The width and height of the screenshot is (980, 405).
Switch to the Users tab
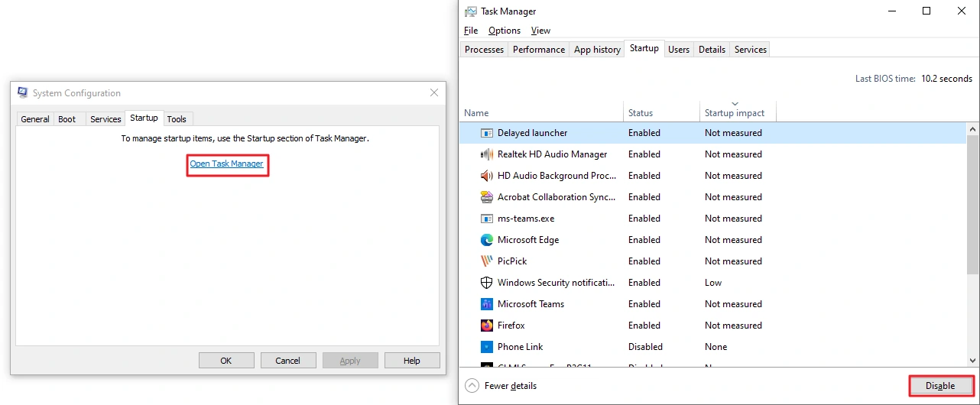point(679,50)
